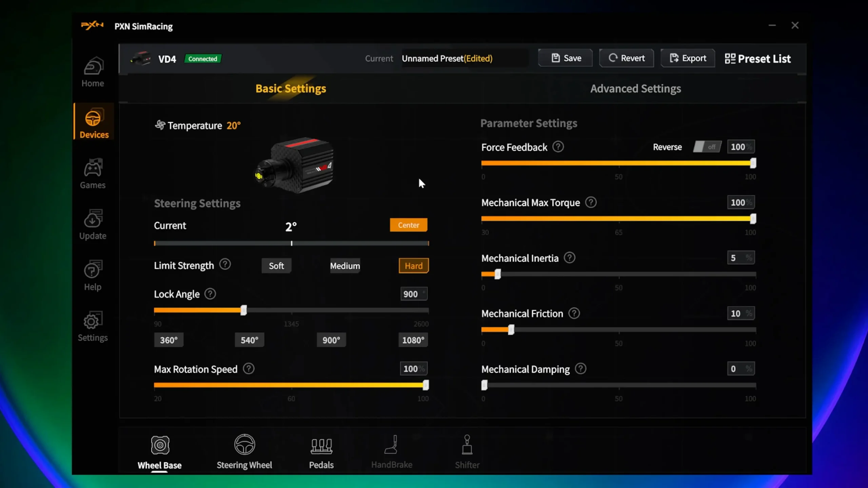The width and height of the screenshot is (868, 488).
Task: Switch to the Basic Settings tab
Action: [291, 88]
